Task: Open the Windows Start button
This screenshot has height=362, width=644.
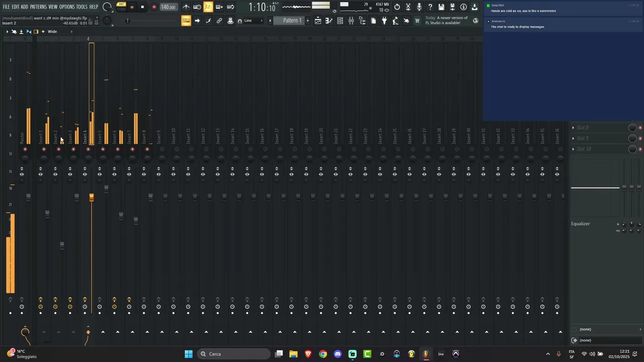Action: click(189, 354)
